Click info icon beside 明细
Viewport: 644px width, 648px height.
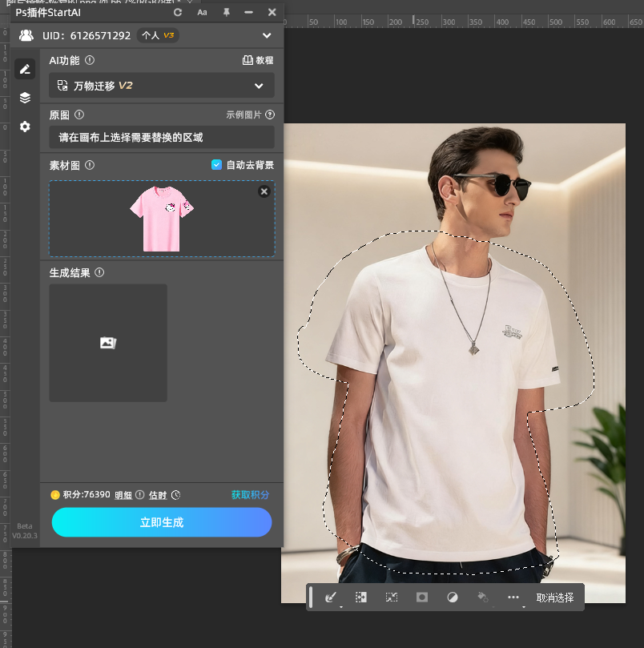coord(140,495)
